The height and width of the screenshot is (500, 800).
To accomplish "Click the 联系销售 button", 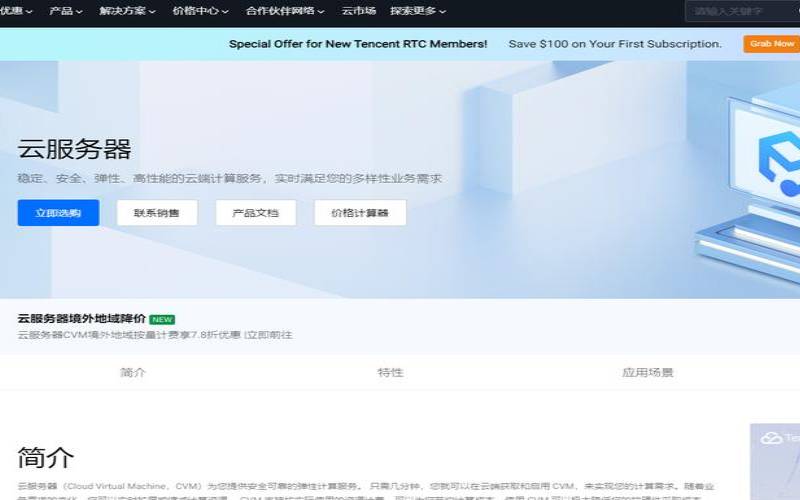I will click(x=157, y=213).
